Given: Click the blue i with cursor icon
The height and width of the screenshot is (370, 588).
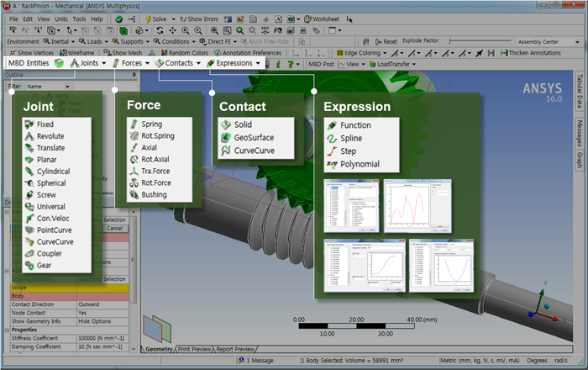Looking at the screenshot, I should [x=349, y=19].
